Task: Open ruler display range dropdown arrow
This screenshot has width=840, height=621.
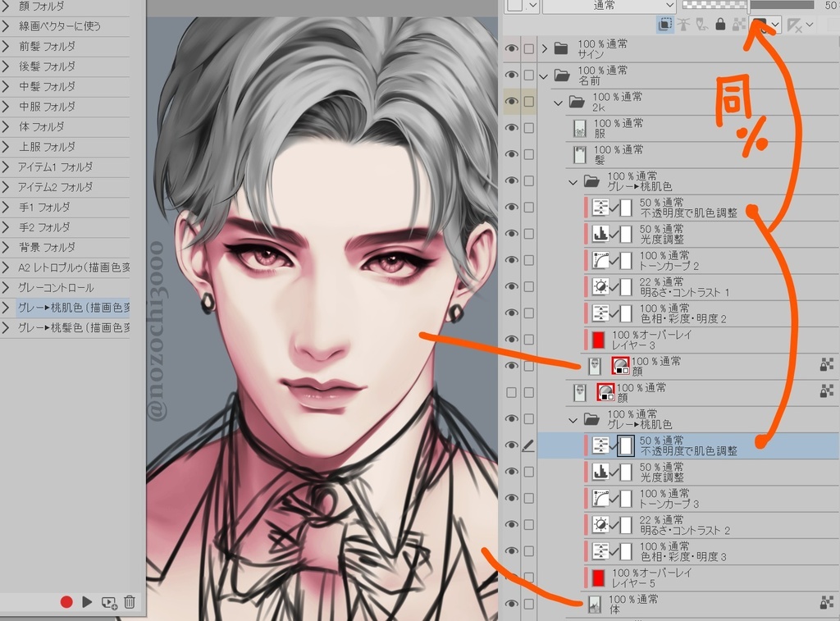Action: pyautogui.click(x=810, y=24)
